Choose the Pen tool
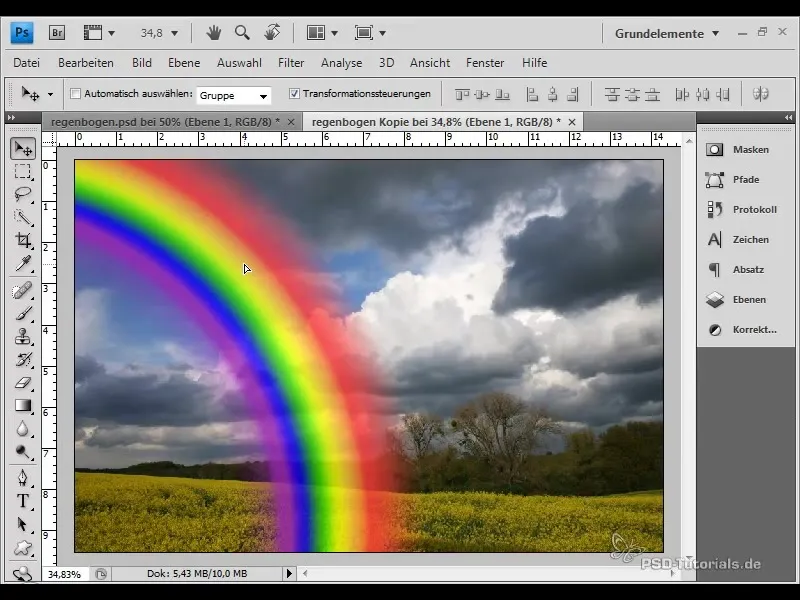The image size is (800, 600). [x=23, y=478]
